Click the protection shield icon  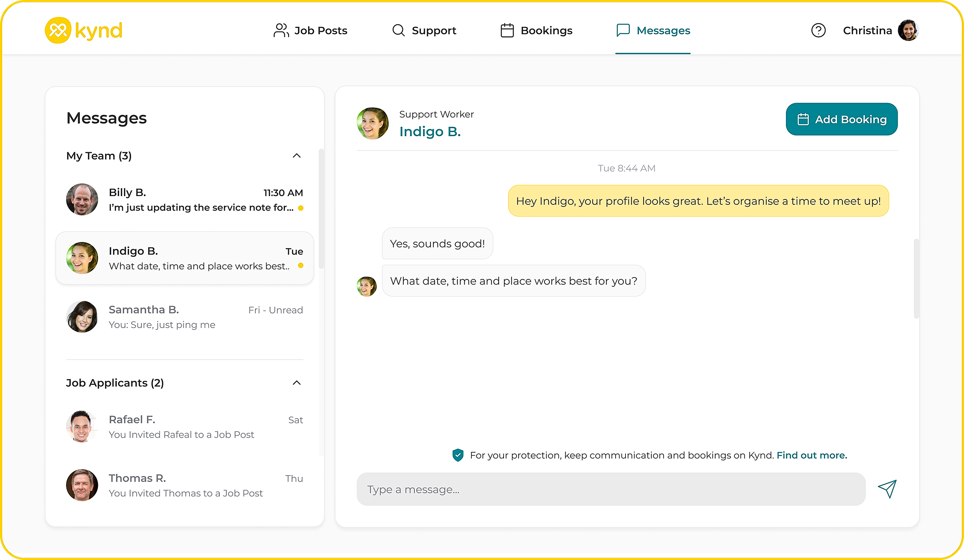tap(458, 455)
